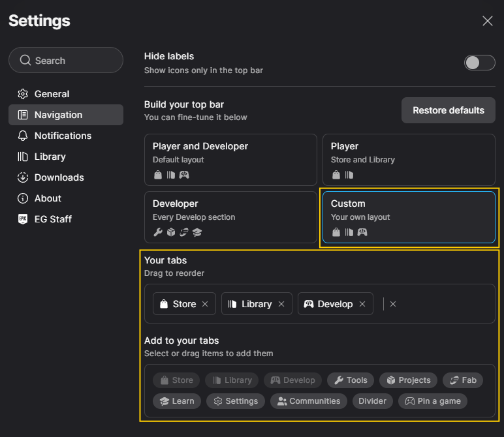This screenshot has height=437, width=504.
Task: Click the magnifier icon in Search
Action: pos(25,60)
